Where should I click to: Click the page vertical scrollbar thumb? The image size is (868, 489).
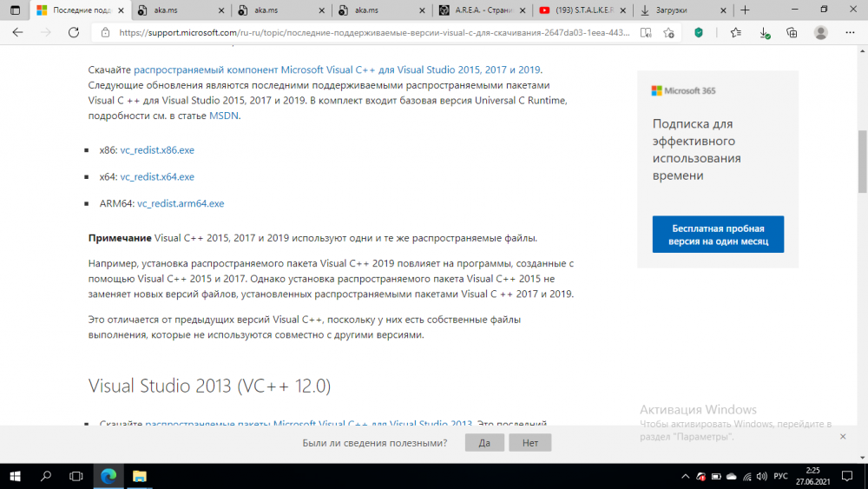[x=863, y=162]
